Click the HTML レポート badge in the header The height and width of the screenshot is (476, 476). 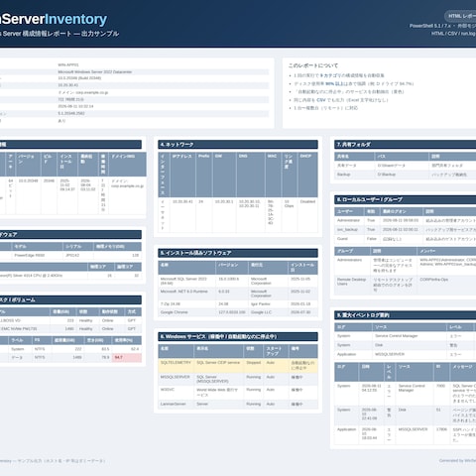460,16
